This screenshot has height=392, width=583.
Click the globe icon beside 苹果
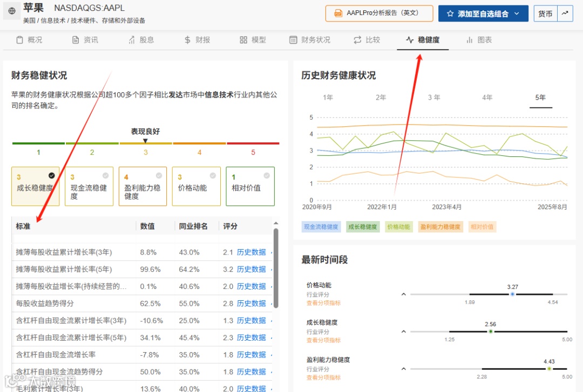tap(11, 11)
